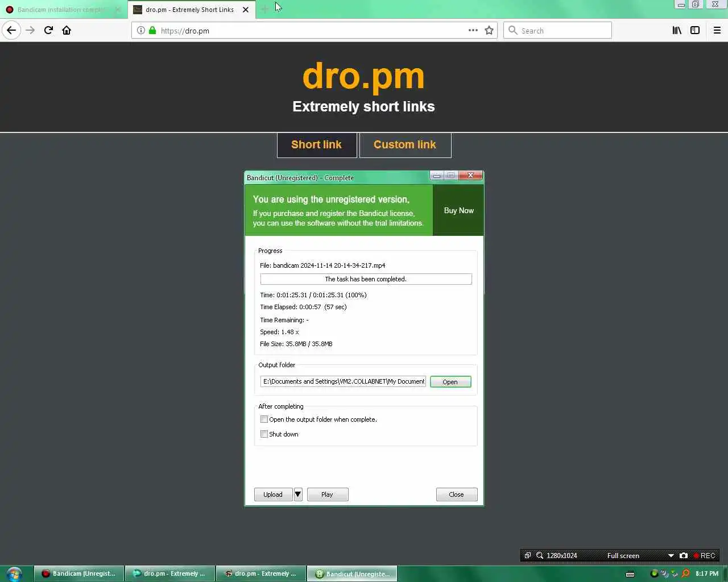Close the dro.pm browser tab

[x=246, y=10]
